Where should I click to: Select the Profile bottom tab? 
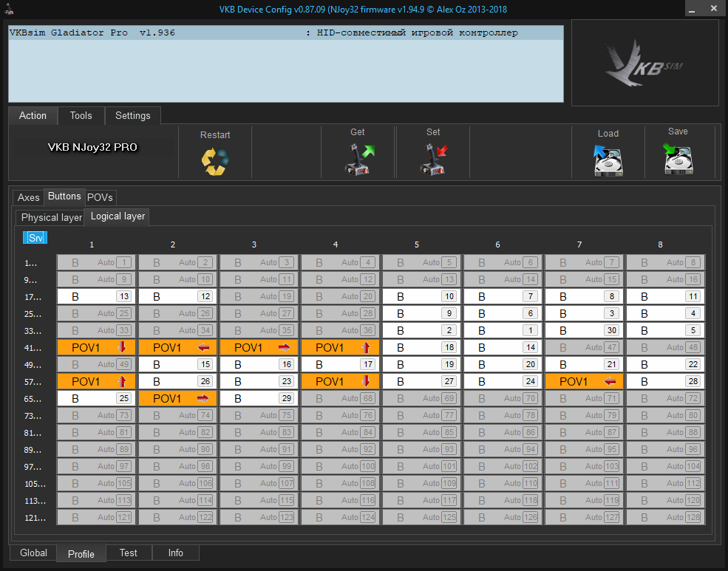pos(81,554)
